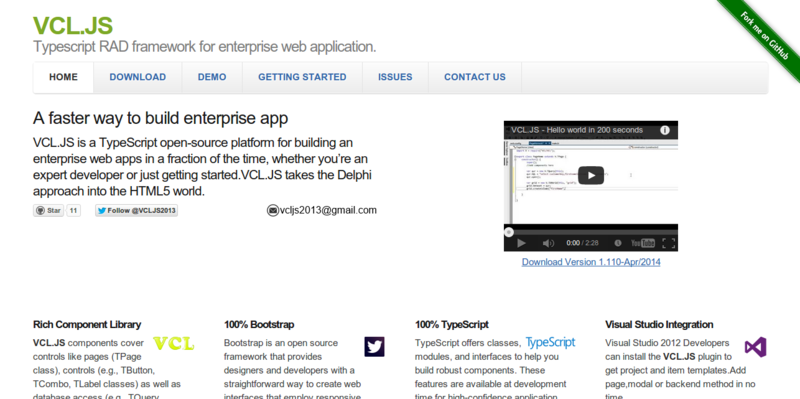This screenshot has height=399, width=800.
Task: Mute video with the speaker icon
Action: click(548, 243)
